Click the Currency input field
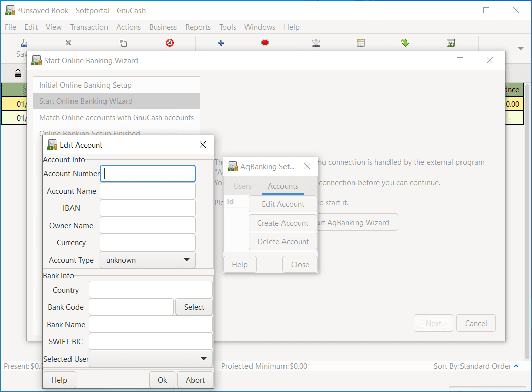 pyautogui.click(x=148, y=243)
